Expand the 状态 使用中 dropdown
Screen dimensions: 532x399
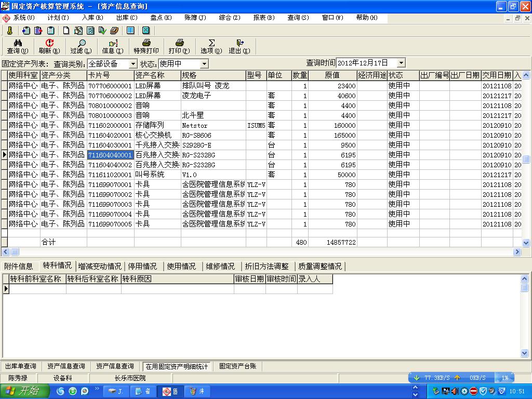[x=204, y=64]
